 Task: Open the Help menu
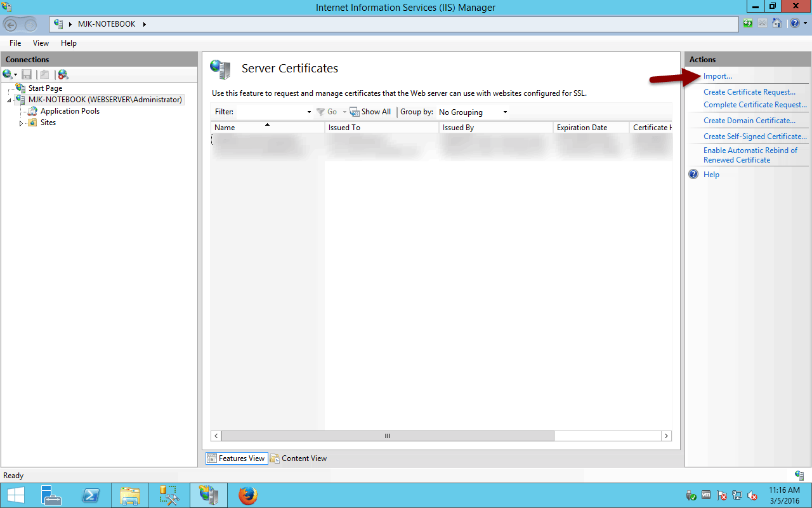69,43
